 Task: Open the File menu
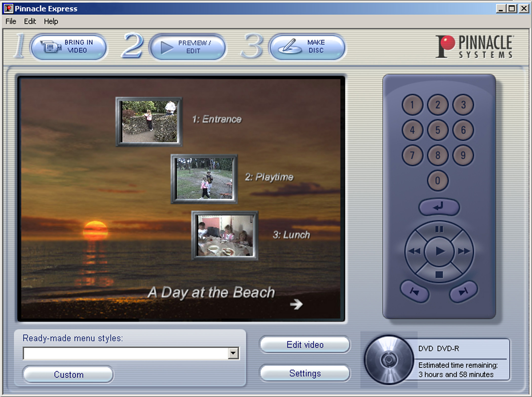pyautogui.click(x=11, y=21)
